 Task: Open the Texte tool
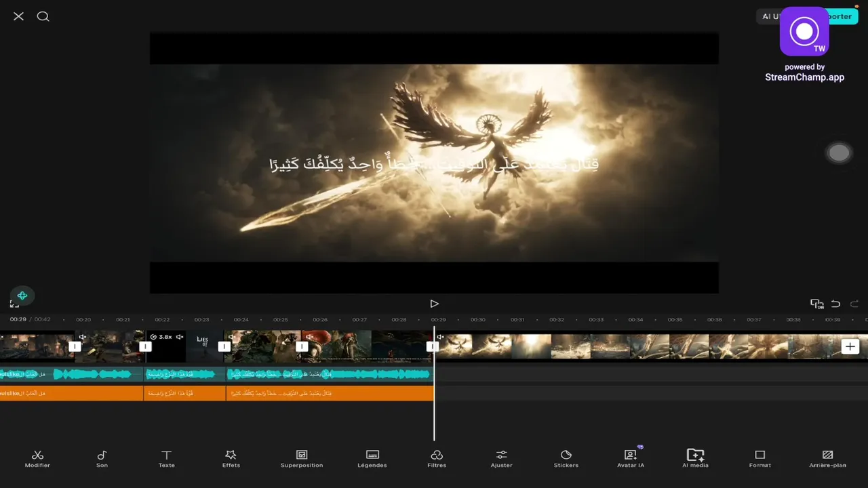click(166, 459)
